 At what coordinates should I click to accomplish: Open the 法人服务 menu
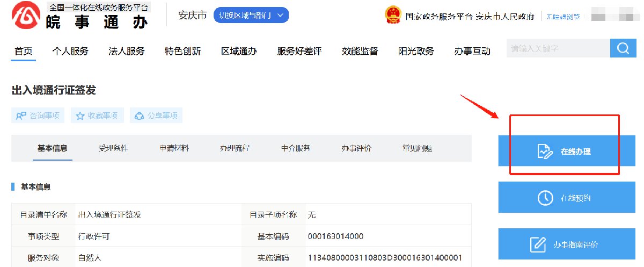click(127, 52)
